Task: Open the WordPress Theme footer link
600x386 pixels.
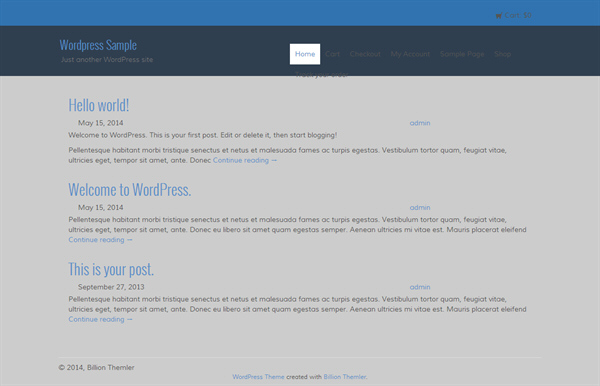Action: [x=258, y=377]
